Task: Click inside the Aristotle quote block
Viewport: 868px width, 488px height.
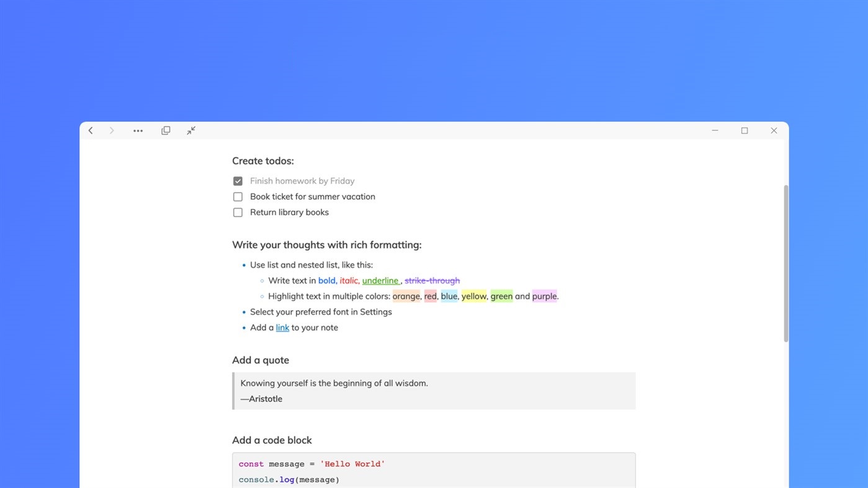Action: (434, 391)
